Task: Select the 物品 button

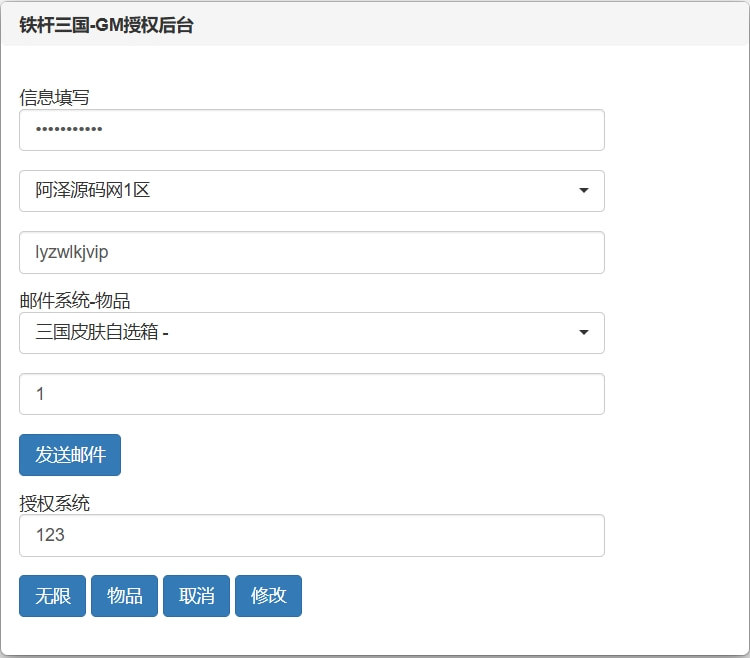Action: click(x=124, y=596)
